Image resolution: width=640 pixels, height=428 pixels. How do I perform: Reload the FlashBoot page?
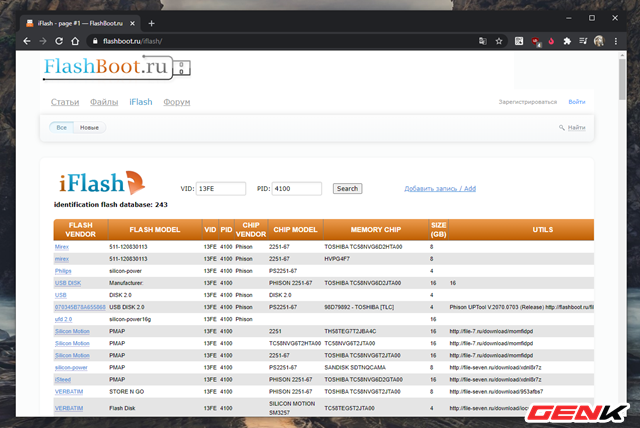(x=59, y=41)
